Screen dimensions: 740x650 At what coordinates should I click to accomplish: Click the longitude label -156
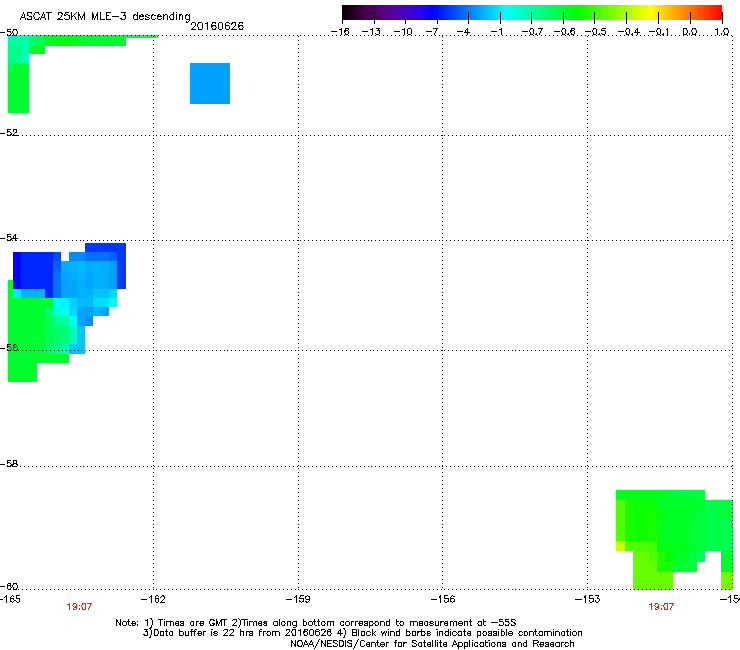point(443,599)
